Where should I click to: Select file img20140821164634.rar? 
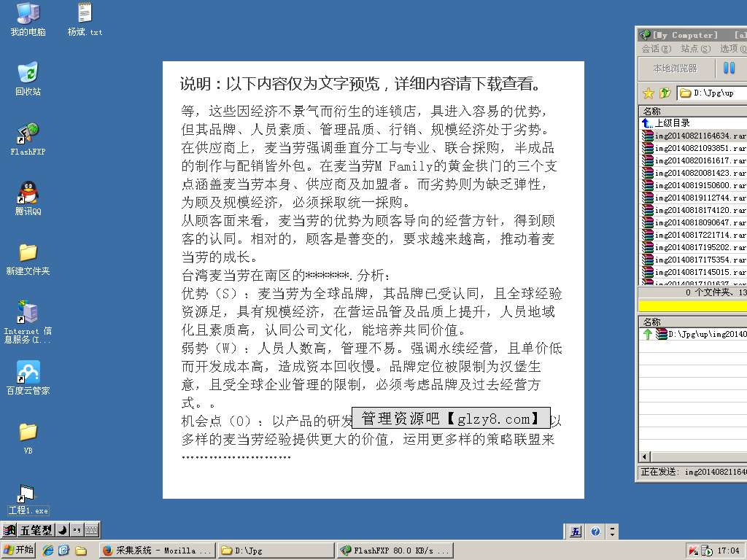[x=693, y=136]
